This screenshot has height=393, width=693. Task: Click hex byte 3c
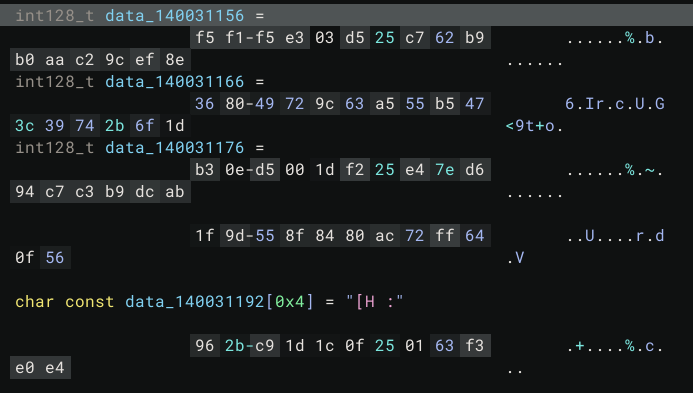point(25,126)
